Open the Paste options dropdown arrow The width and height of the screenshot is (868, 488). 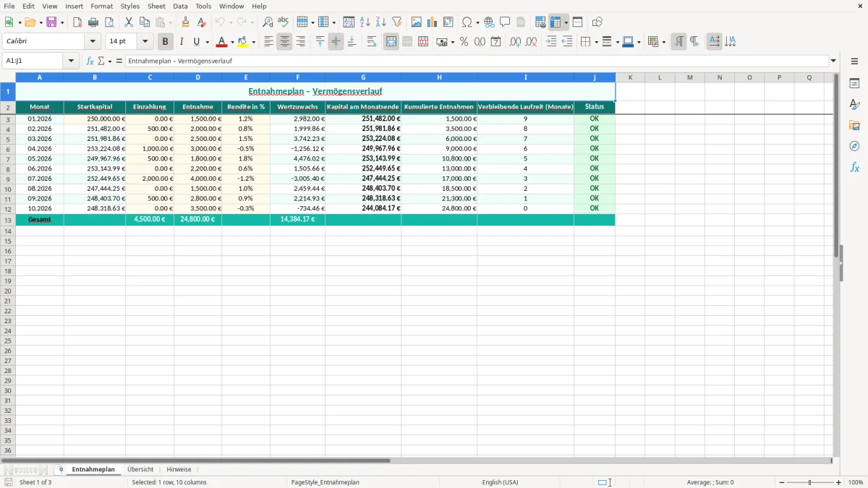tap(170, 23)
